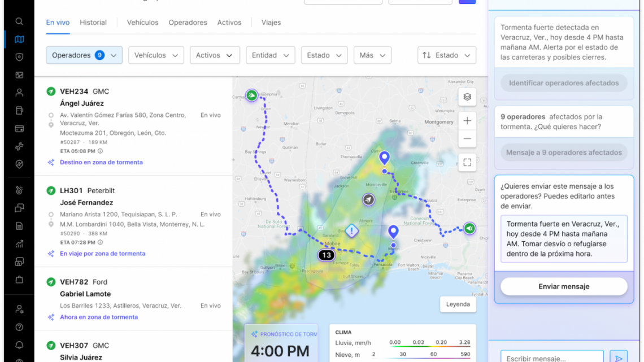The image size is (644, 362).
Task: Open map layers button
Action: (x=467, y=97)
